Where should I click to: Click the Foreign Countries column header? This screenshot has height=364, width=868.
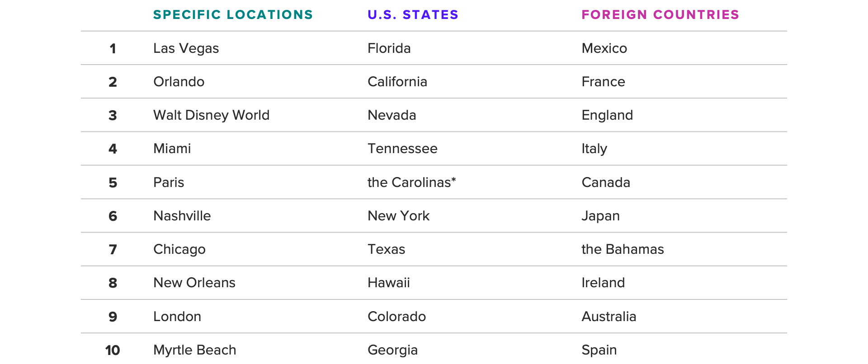[x=660, y=14]
